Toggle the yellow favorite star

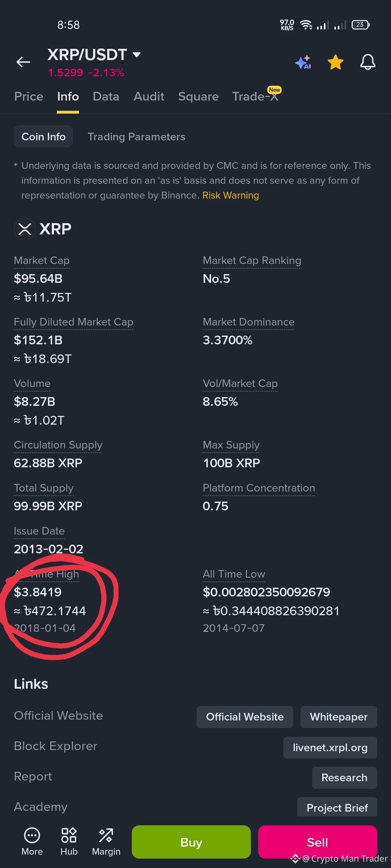click(x=336, y=62)
